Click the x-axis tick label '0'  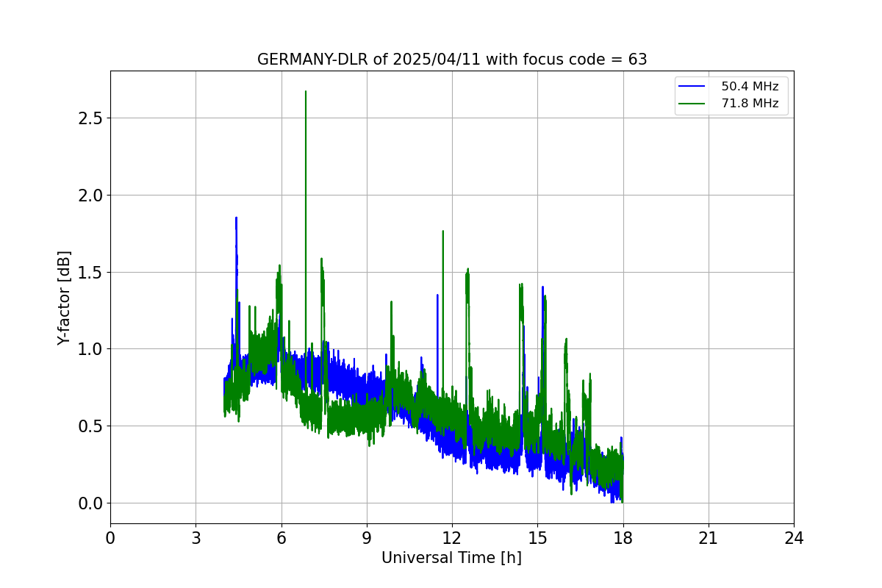(x=110, y=538)
